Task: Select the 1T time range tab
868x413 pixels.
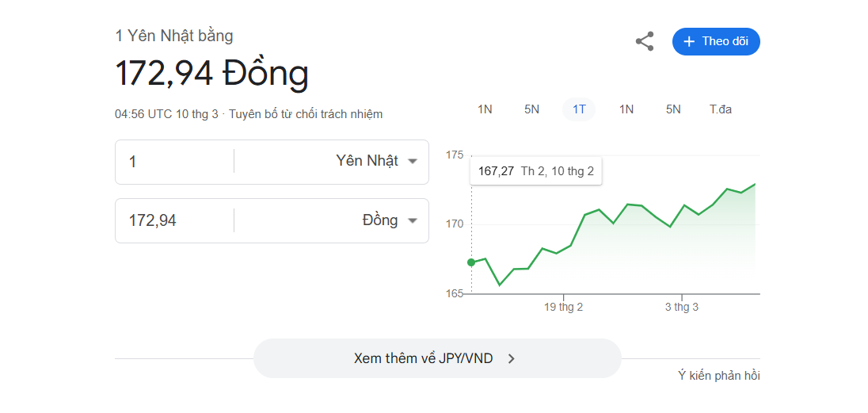Action: (x=579, y=109)
